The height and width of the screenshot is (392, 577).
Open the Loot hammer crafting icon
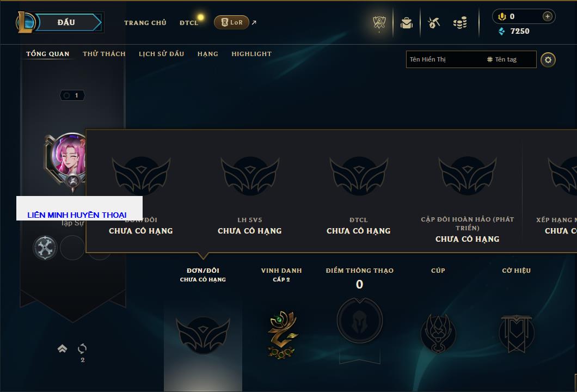pyautogui.click(x=434, y=23)
